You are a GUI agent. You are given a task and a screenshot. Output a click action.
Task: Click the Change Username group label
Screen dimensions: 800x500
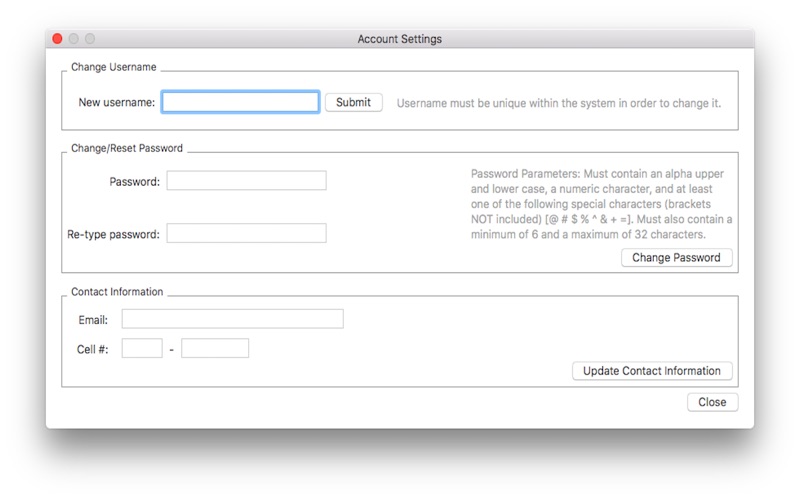(114, 67)
